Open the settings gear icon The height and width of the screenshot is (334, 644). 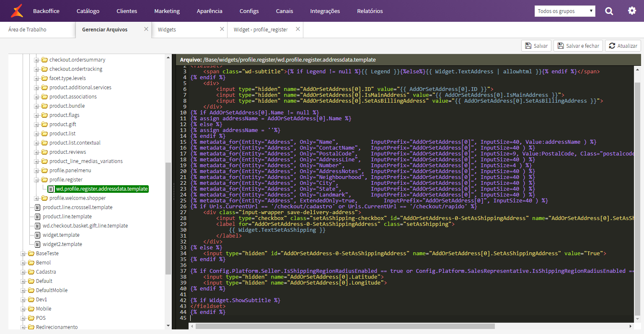(x=632, y=11)
